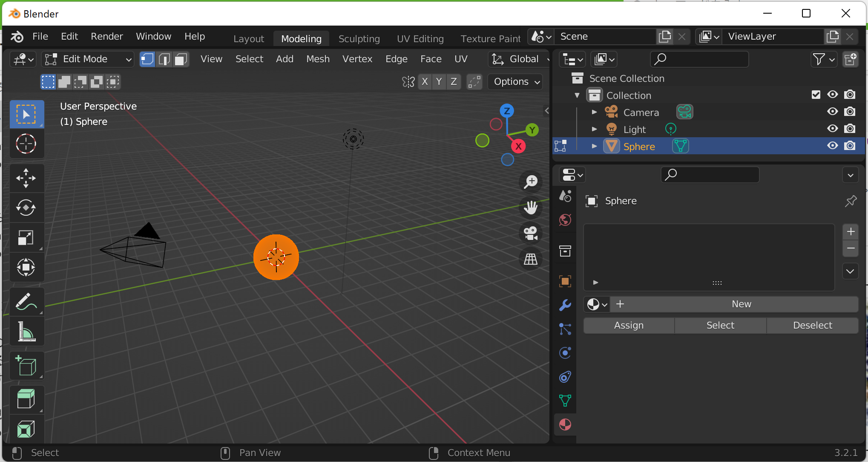Switch to the Sculpting workspace tab
The height and width of the screenshot is (462, 868).
359,39
